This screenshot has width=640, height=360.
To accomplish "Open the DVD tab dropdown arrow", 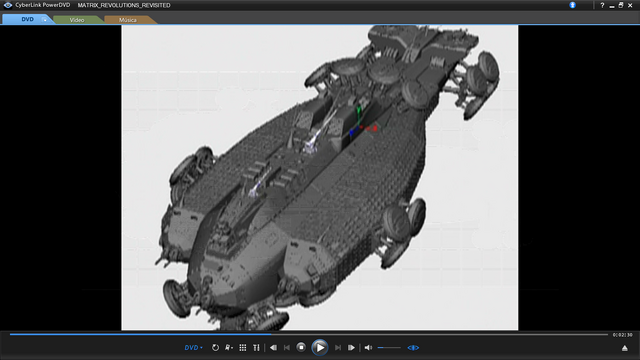I will click(44, 20).
